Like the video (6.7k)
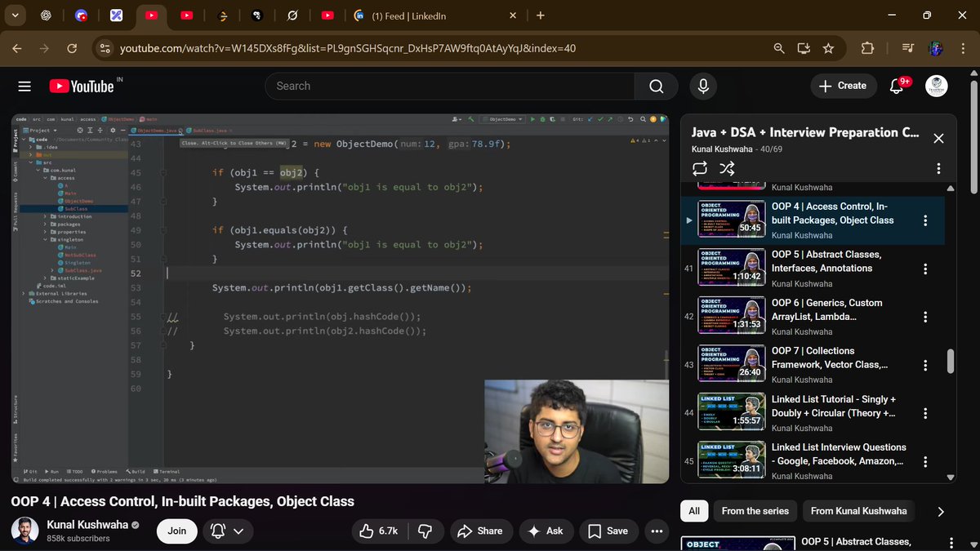 pyautogui.click(x=379, y=531)
